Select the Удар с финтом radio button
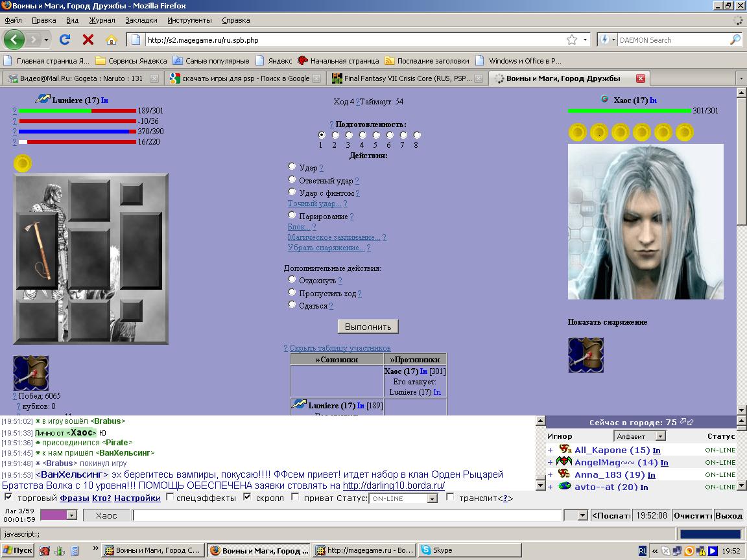 pos(292,191)
